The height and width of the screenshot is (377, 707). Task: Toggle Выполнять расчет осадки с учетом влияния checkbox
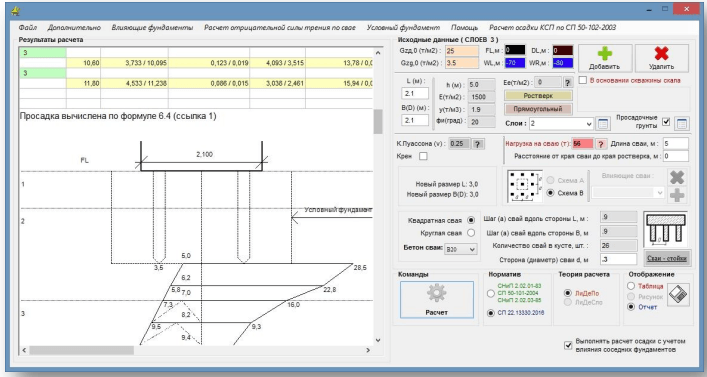[568, 345]
